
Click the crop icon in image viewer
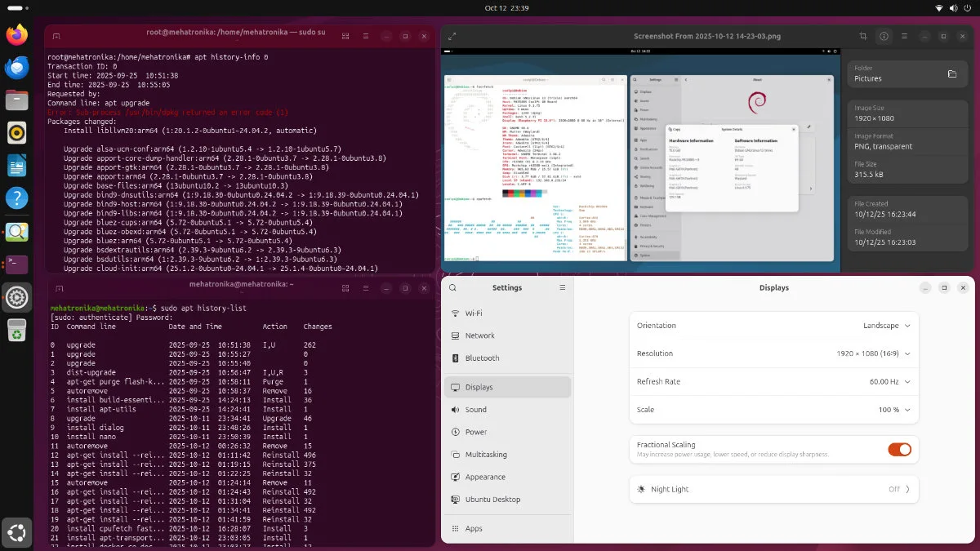tap(863, 37)
